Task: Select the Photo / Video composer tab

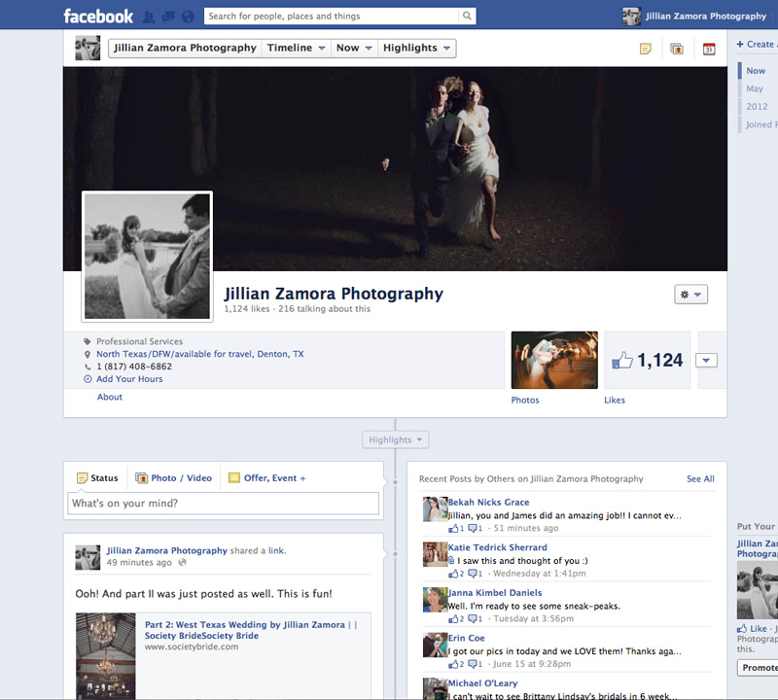Action: click(x=174, y=477)
